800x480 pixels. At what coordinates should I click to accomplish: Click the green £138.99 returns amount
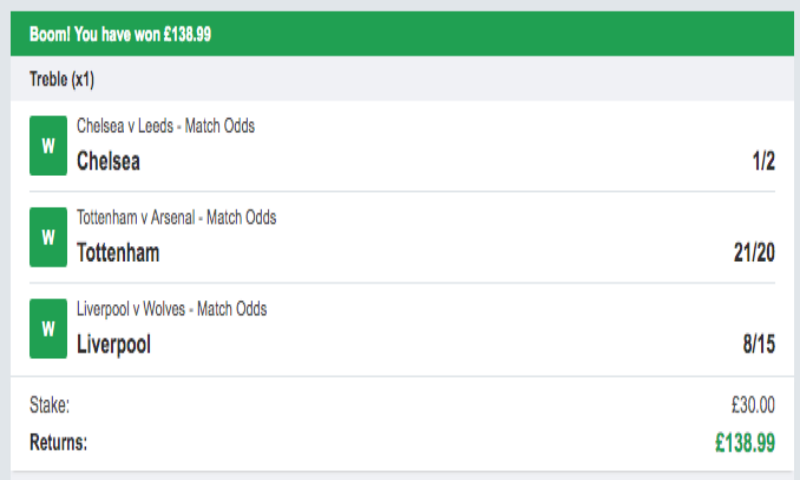[x=745, y=442]
